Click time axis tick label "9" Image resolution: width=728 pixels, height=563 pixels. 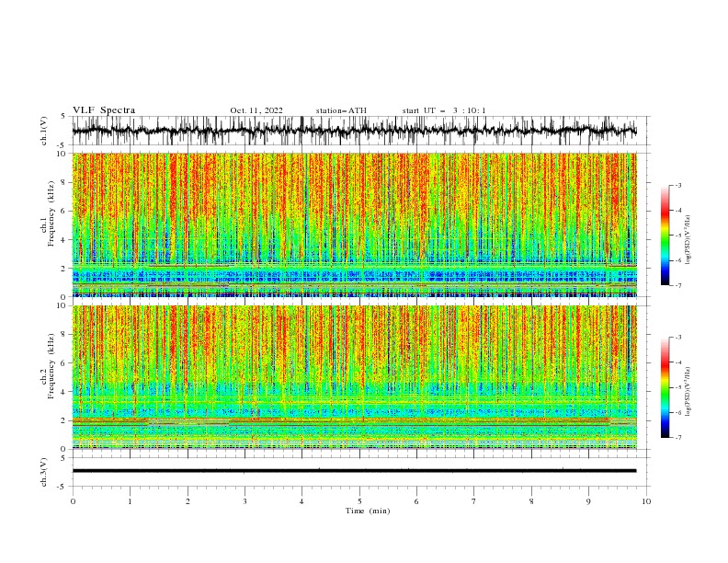tap(588, 501)
